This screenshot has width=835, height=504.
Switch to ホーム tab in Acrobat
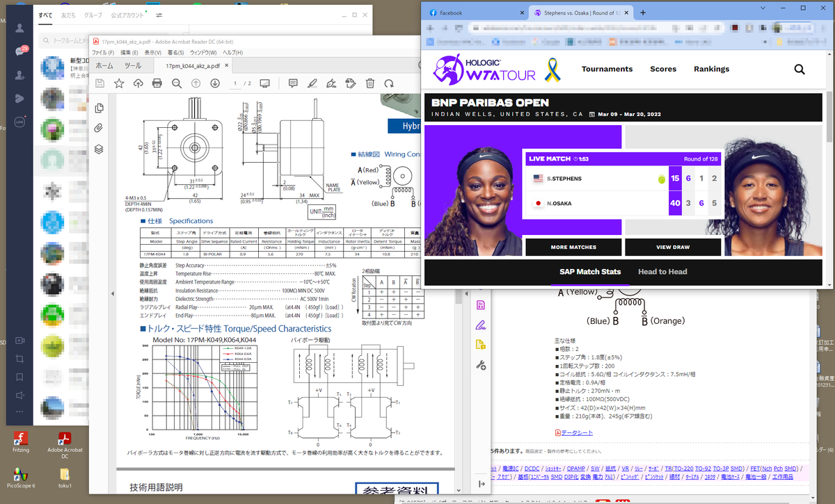[104, 66]
